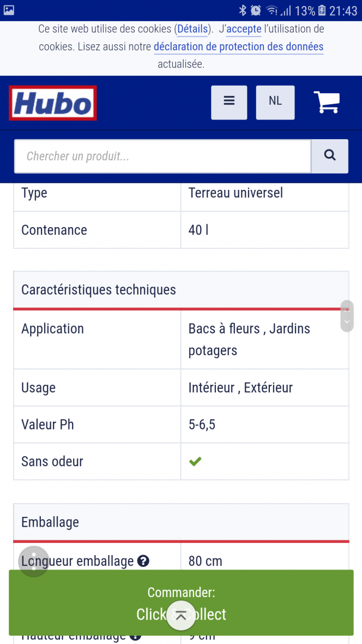Image resolution: width=362 pixels, height=644 pixels.
Task: Tap the scroll-to-top arrow circle
Action: pyautogui.click(x=181, y=615)
